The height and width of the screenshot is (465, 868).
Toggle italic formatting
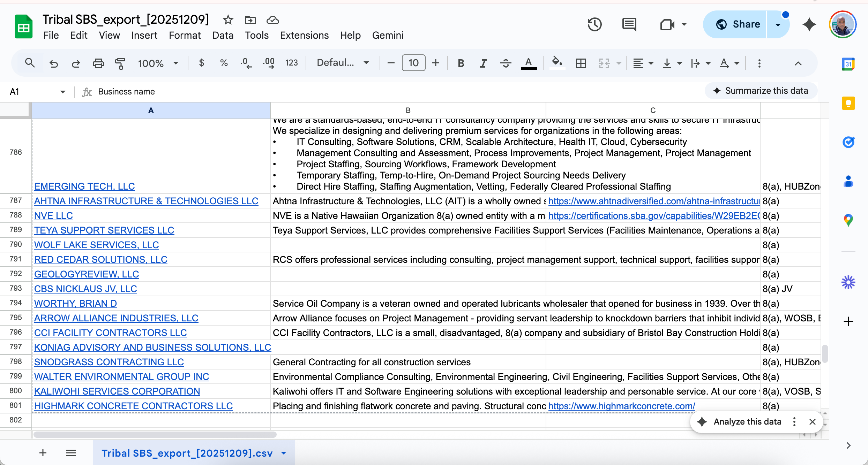[x=483, y=63]
